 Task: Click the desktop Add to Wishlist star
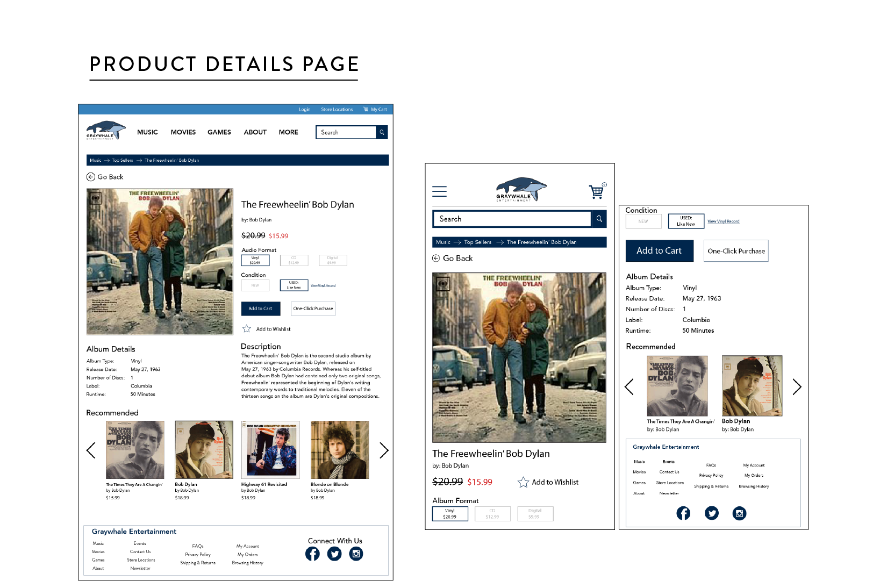click(247, 328)
